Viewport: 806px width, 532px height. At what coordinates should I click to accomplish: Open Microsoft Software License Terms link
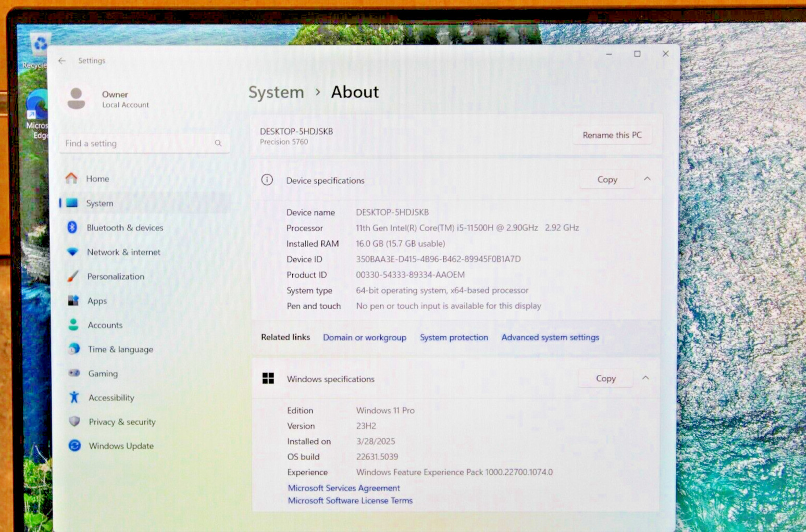pyautogui.click(x=350, y=500)
